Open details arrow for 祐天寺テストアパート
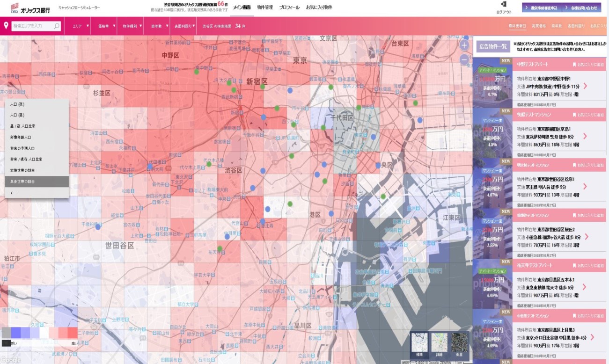 click(585, 287)
